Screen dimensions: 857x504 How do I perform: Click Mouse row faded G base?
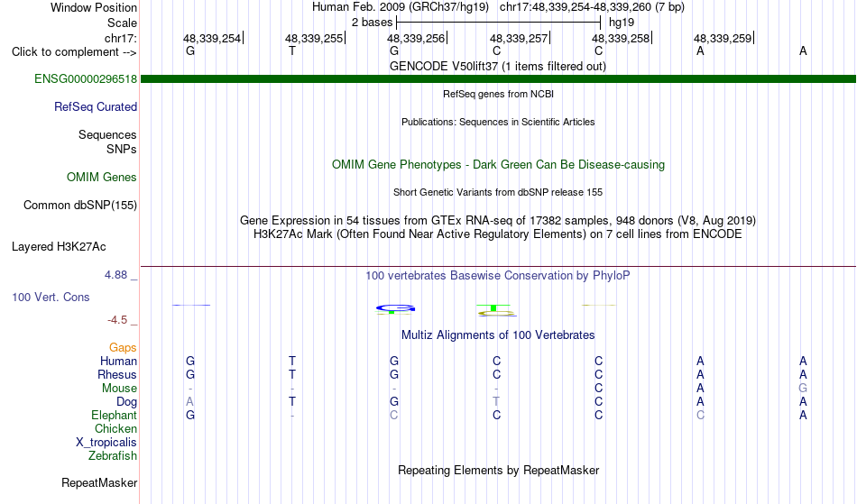click(803, 389)
